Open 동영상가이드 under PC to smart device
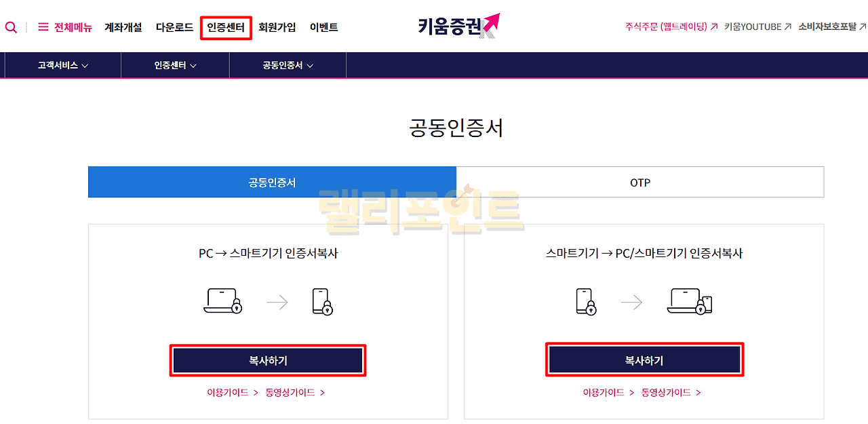 (295, 393)
